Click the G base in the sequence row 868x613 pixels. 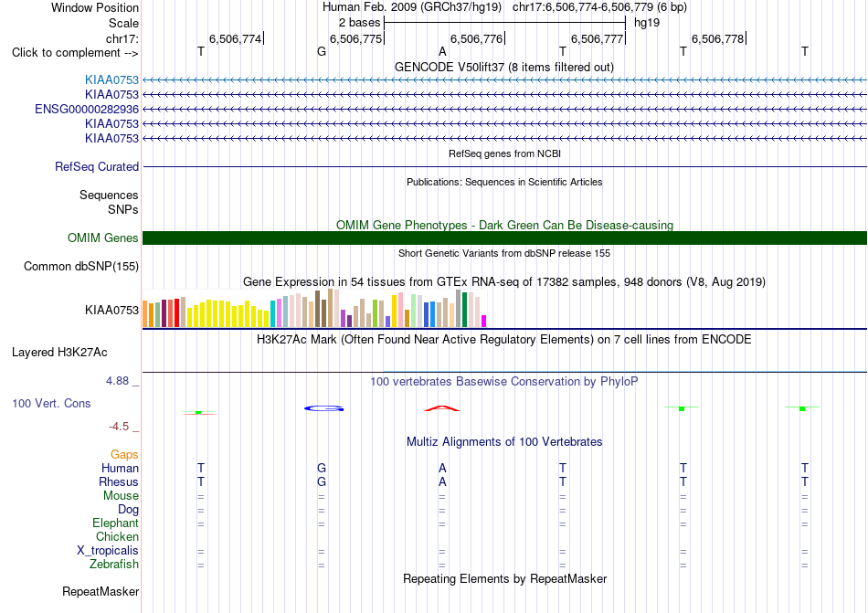322,52
